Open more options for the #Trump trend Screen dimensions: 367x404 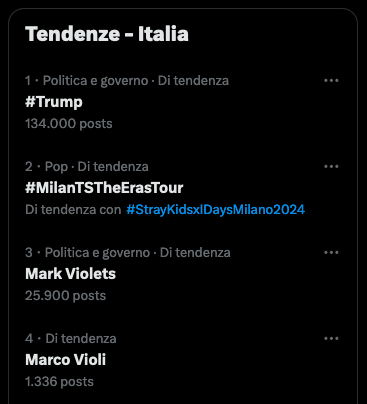[x=331, y=80]
